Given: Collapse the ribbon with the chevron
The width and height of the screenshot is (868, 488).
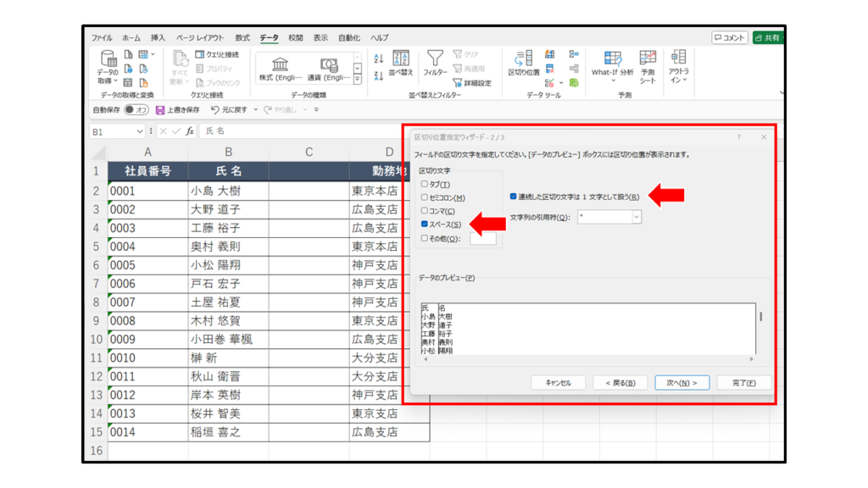Looking at the screenshot, I should [x=782, y=93].
